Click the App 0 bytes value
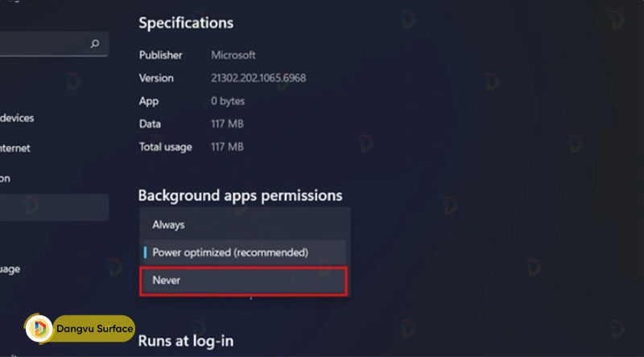The image size is (644, 357). [228, 101]
